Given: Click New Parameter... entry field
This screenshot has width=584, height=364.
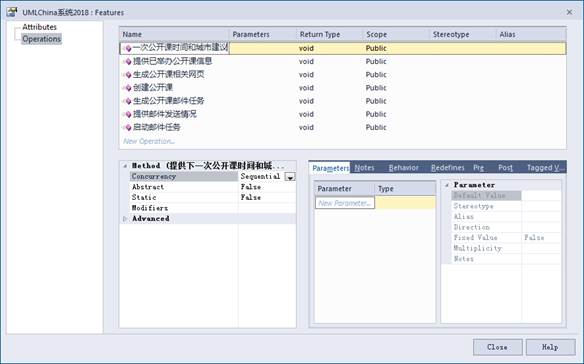Looking at the screenshot, I should (345, 203).
